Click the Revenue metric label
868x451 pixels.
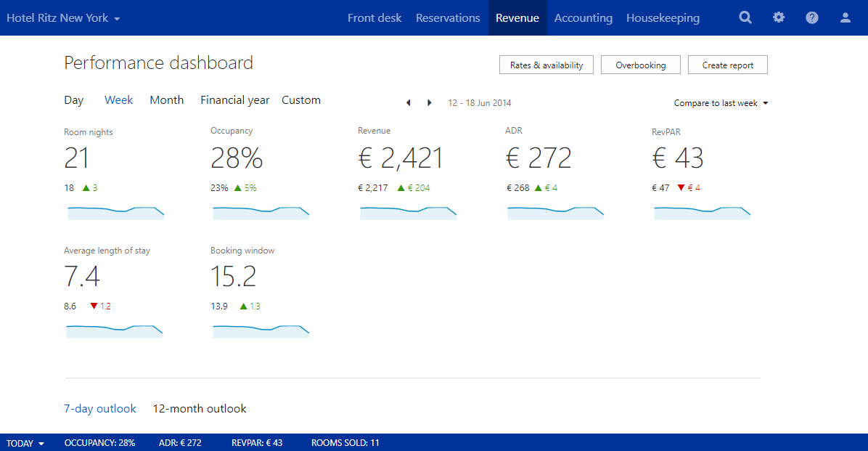pyautogui.click(x=374, y=131)
